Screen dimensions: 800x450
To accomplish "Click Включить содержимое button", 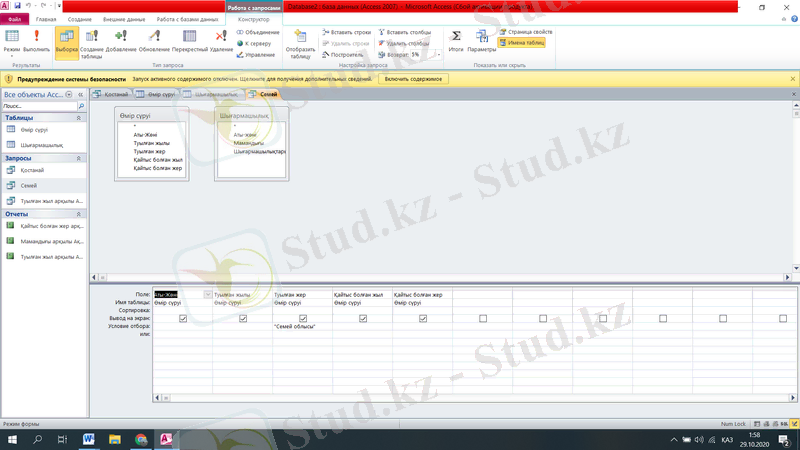I will coord(413,79).
